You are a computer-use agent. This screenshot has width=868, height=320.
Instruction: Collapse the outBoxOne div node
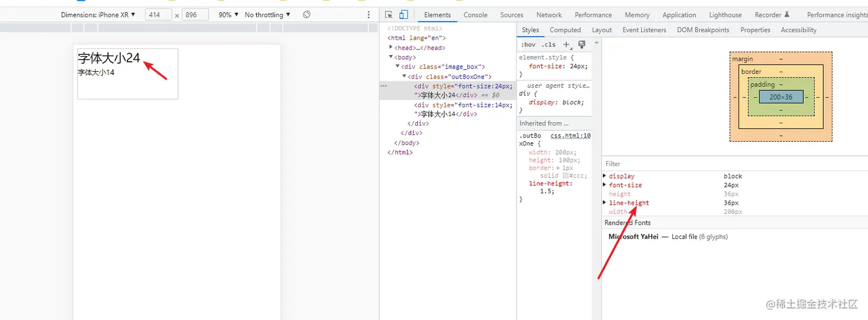point(404,76)
